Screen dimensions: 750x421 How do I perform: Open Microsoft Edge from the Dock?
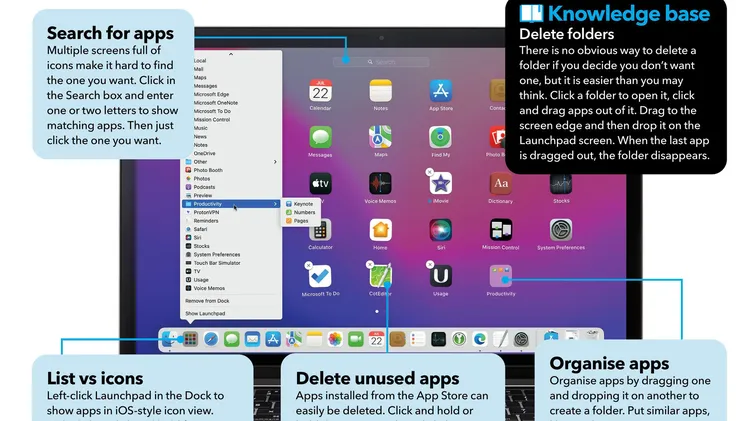(x=480, y=339)
